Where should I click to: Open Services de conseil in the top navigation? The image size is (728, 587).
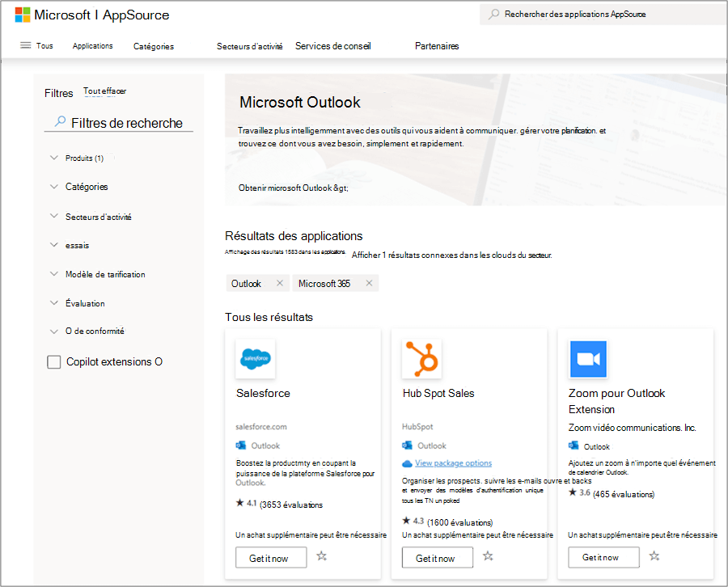(333, 46)
